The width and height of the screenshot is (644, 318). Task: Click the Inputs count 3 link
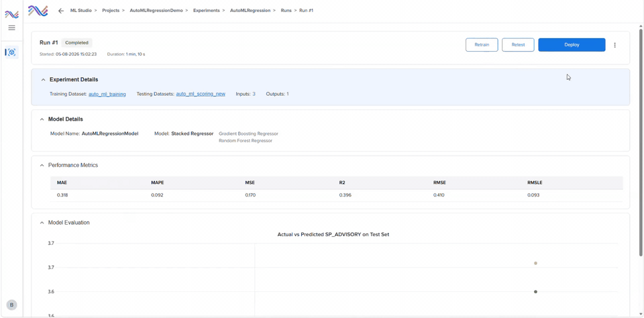(254, 94)
